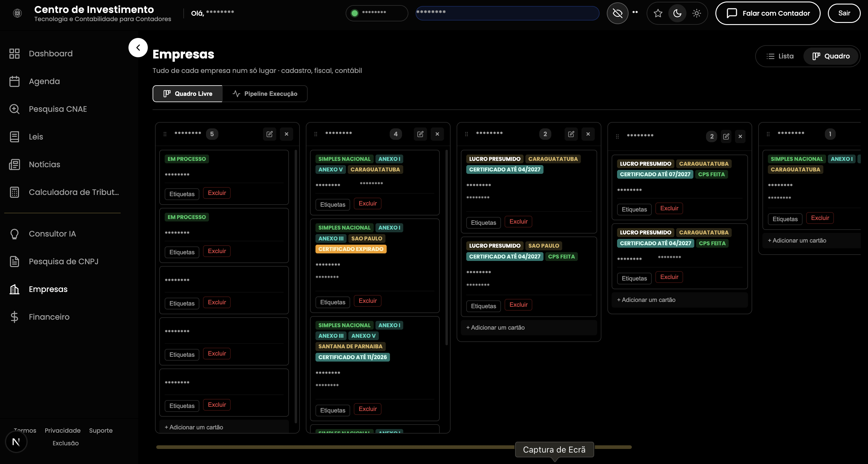Click Falar com Contador button
The width and height of the screenshot is (868, 464).
(x=768, y=13)
